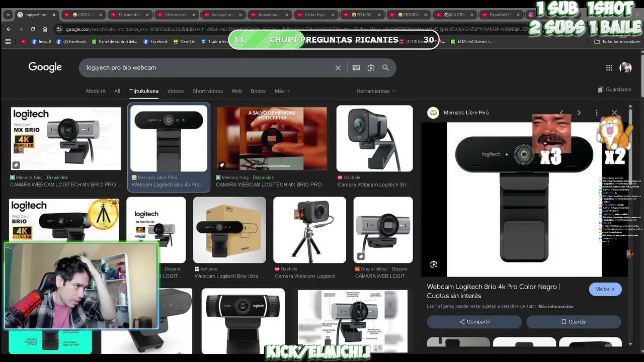This screenshot has height=362, width=644.
Task: Expand the Más dropdown
Action: click(x=282, y=91)
